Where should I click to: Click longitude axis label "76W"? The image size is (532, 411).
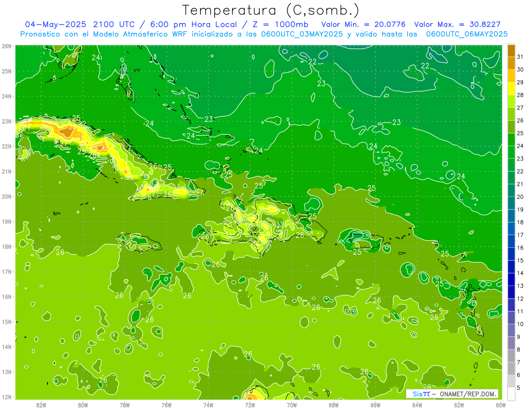[x=167, y=405]
